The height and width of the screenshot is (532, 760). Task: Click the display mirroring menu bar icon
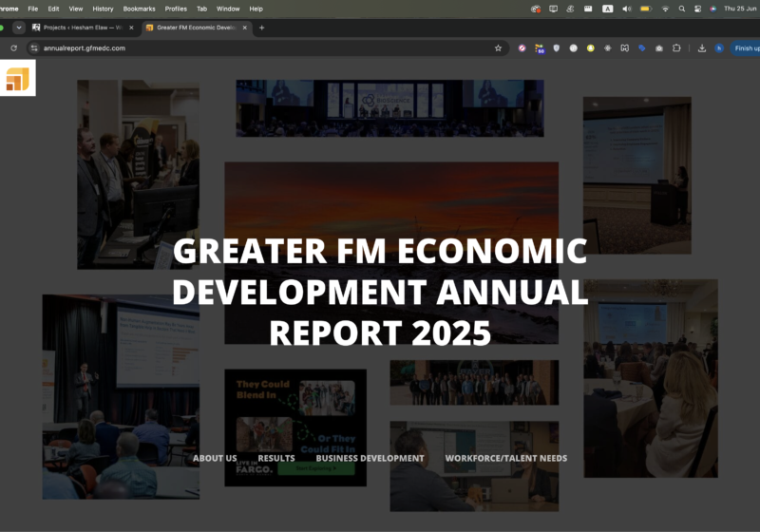pyautogui.click(x=553, y=9)
